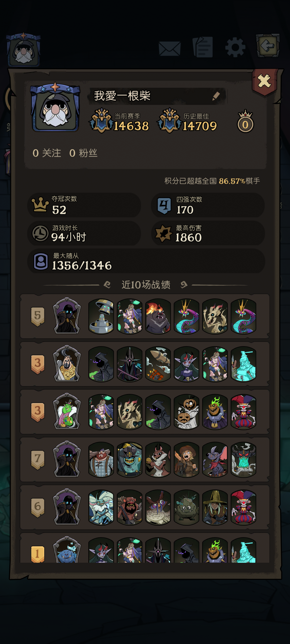This screenshot has width=290, height=644.
Task: Click the rocket minion in second match row
Action: (158, 364)
